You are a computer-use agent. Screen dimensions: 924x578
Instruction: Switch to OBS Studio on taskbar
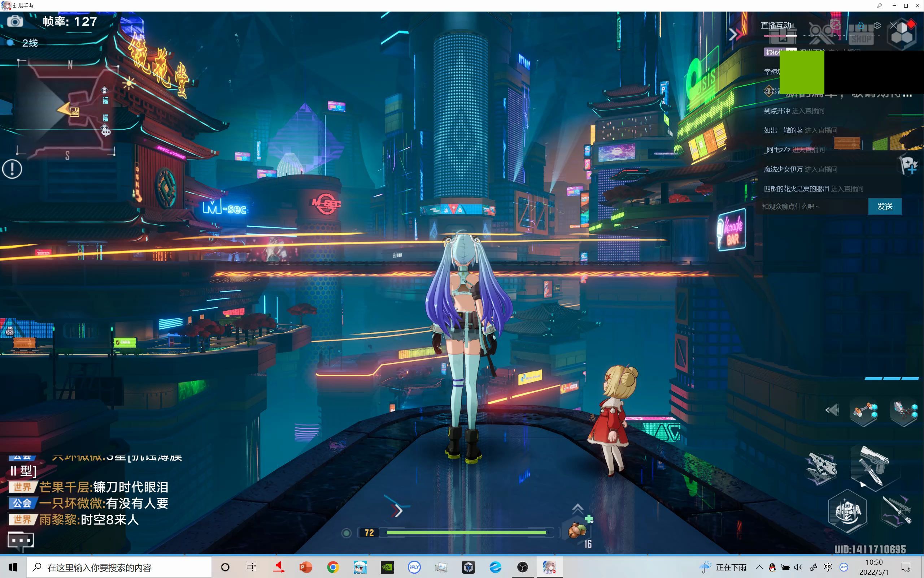coord(522,567)
